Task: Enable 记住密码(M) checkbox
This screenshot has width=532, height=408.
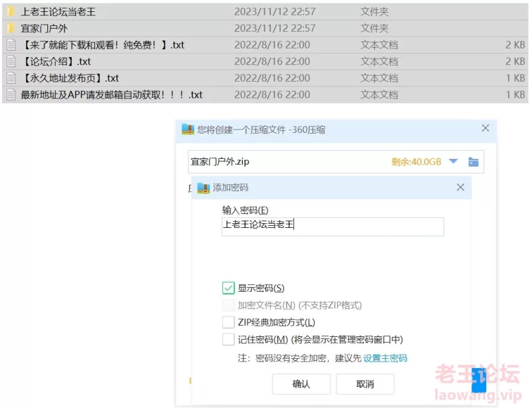Action: click(228, 339)
